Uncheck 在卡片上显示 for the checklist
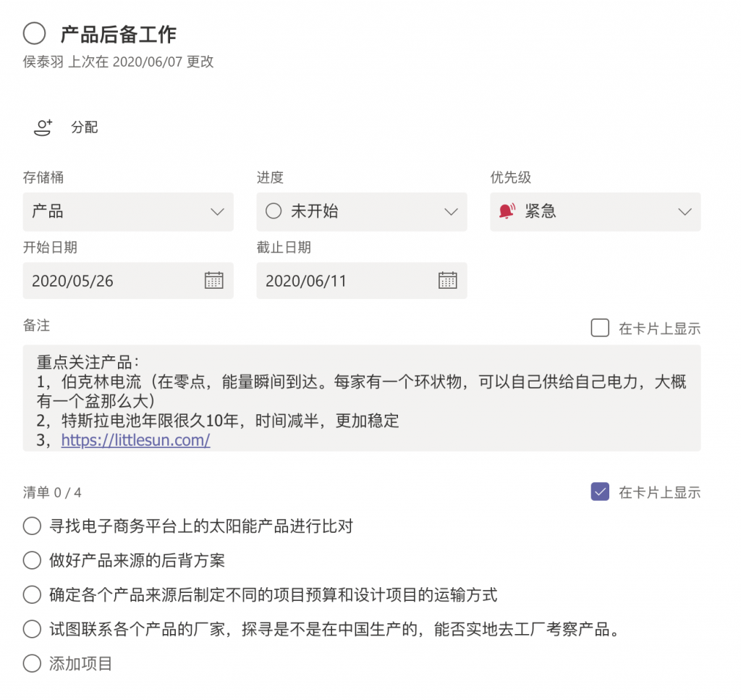 tap(600, 492)
